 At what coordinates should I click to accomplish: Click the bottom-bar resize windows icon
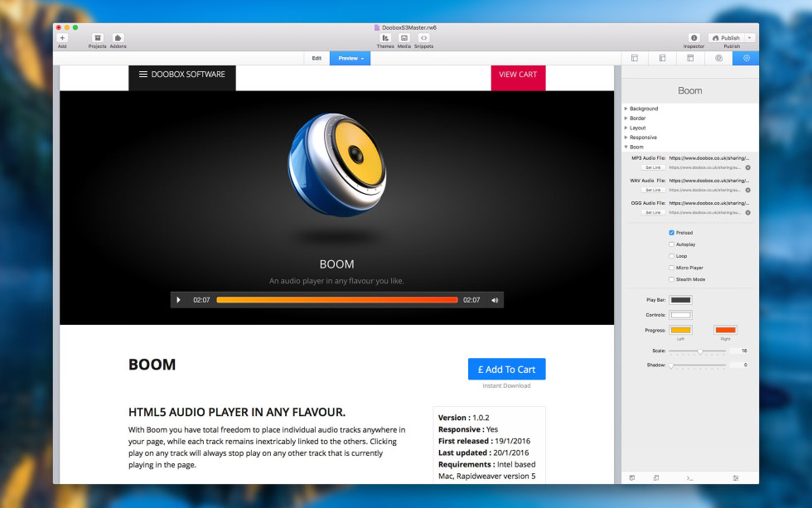[x=656, y=478]
